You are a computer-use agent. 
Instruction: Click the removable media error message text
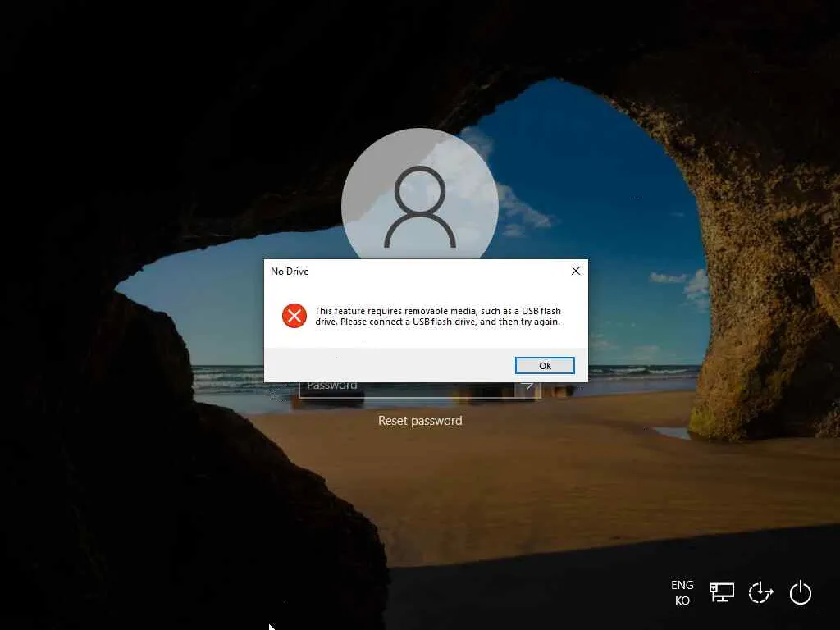coord(438,316)
